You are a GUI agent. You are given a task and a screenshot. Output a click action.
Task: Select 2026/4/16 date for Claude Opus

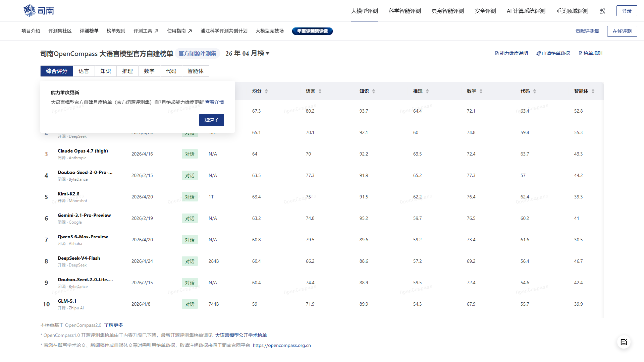pos(142,154)
